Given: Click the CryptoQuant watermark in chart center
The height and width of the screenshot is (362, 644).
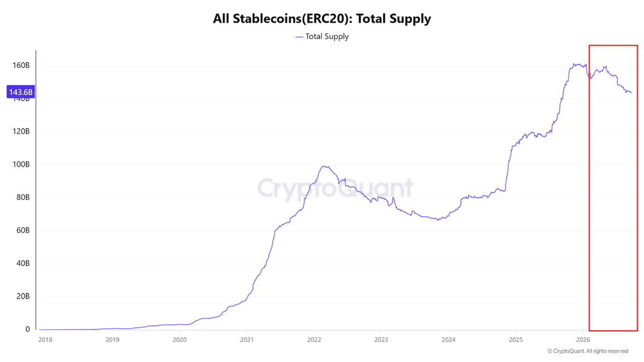Looking at the screenshot, I should [335, 189].
